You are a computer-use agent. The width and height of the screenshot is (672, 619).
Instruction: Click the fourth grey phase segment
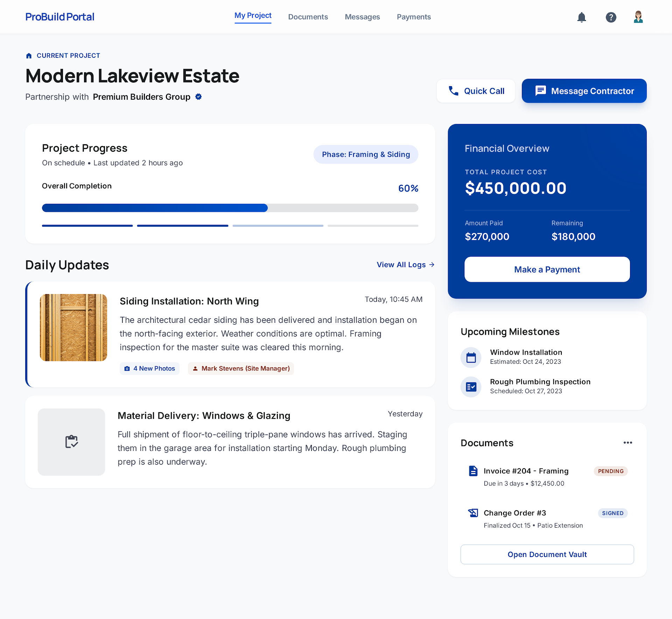click(373, 226)
